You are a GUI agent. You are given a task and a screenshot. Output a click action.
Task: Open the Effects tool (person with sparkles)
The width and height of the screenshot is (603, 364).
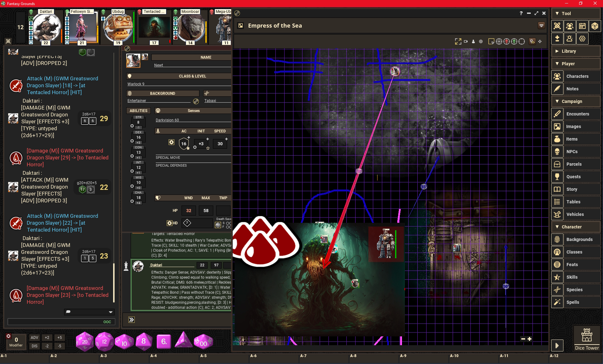click(x=570, y=39)
